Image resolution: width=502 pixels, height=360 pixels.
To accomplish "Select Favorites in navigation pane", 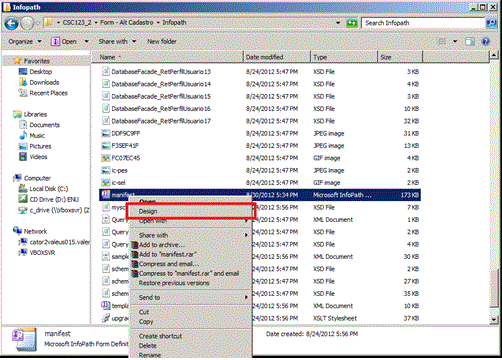I will (32, 61).
